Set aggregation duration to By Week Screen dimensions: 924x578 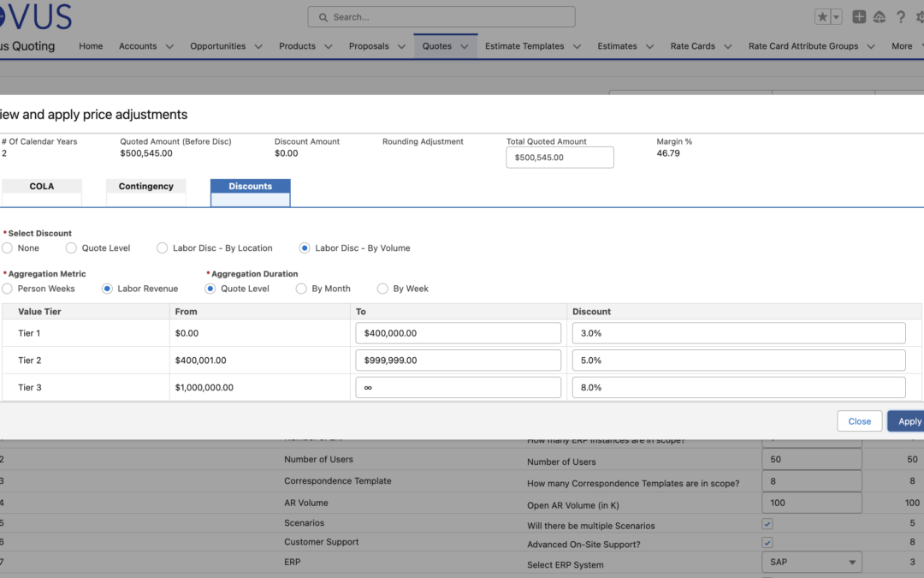click(382, 289)
